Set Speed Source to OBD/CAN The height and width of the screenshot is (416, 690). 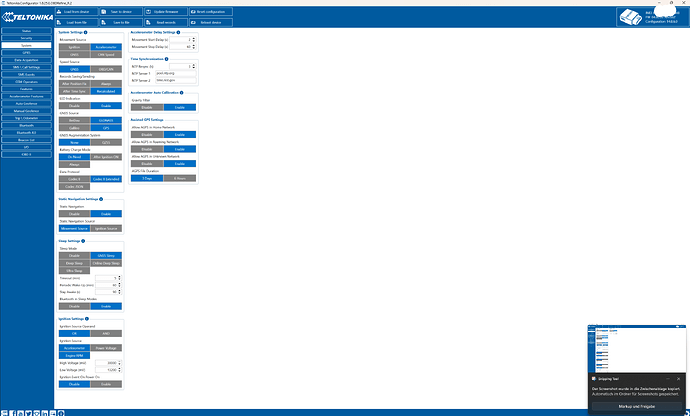(106, 69)
